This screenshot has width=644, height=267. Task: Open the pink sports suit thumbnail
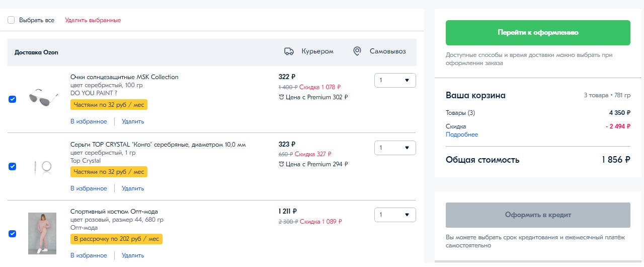pos(42,233)
